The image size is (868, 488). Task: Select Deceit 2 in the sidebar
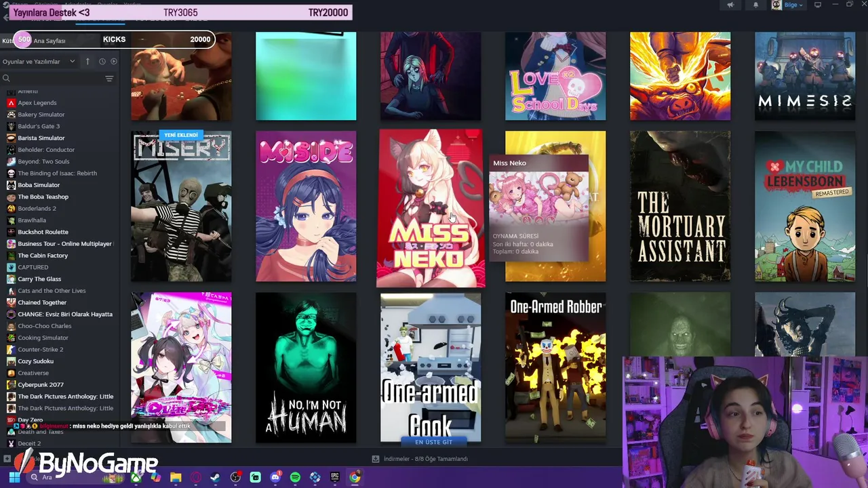29,443
